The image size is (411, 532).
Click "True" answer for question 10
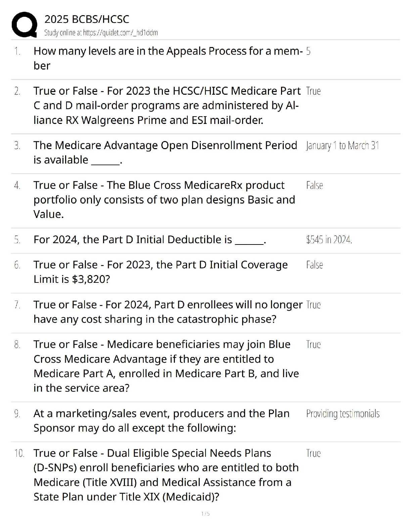(313, 453)
